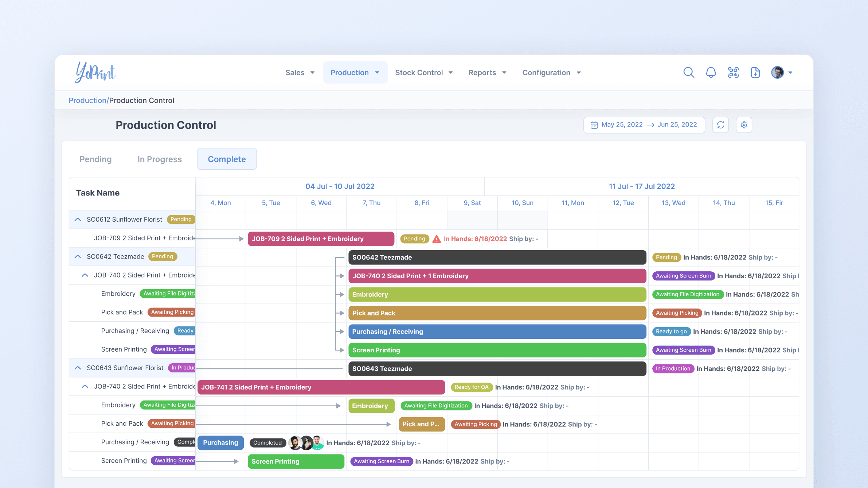This screenshot has width=868, height=488.
Task: Open the global search
Action: pos(689,72)
